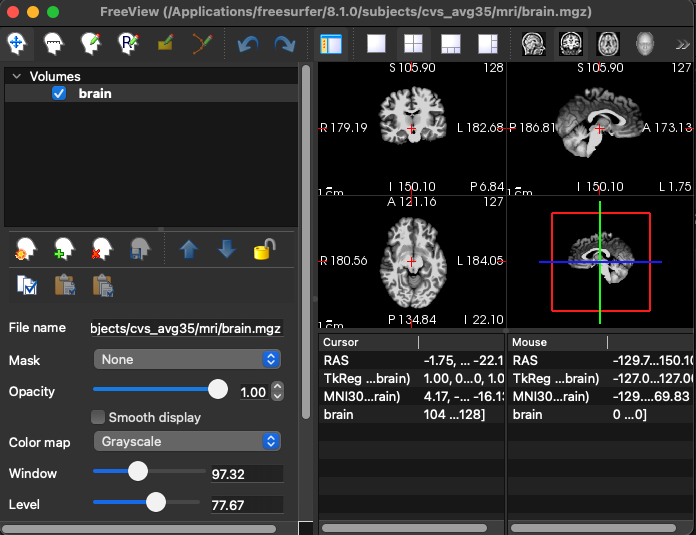Screen dimensions: 696x535
Task: Switch to the 2x2 layout view
Action: point(413,44)
